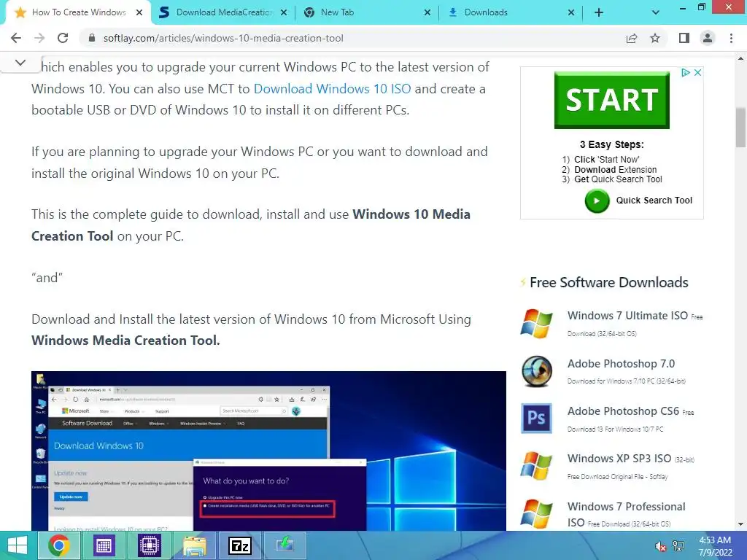The width and height of the screenshot is (747, 560).
Task: Click the scrollbar down arrow
Action: pyautogui.click(x=740, y=524)
